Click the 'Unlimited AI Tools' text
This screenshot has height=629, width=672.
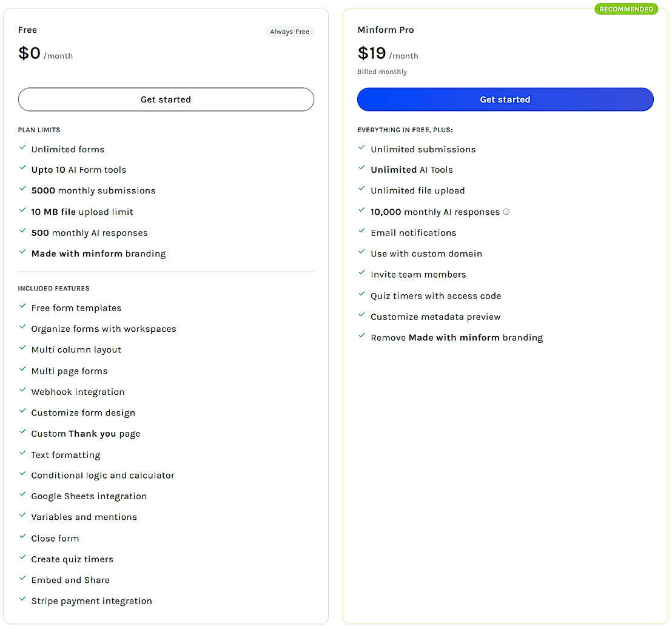point(412,170)
